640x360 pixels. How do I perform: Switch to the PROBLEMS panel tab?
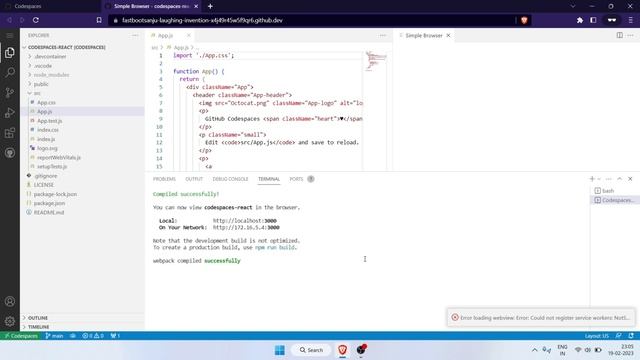[x=164, y=179]
